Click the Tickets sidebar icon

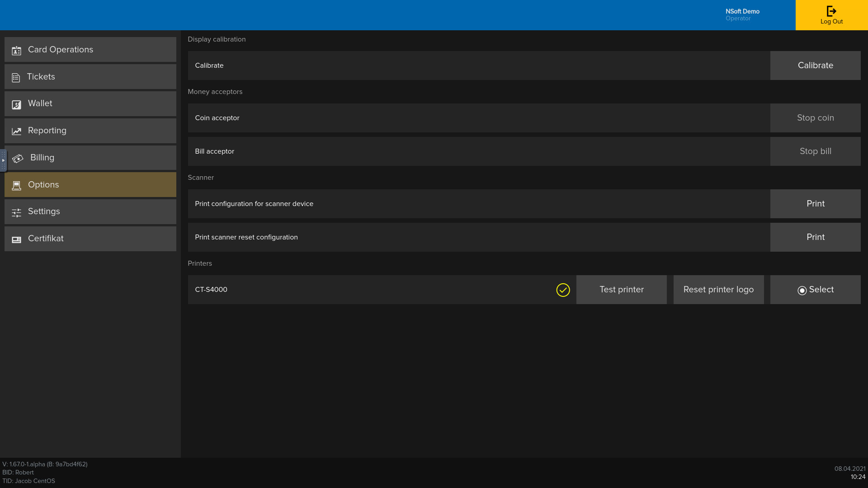coord(16,77)
